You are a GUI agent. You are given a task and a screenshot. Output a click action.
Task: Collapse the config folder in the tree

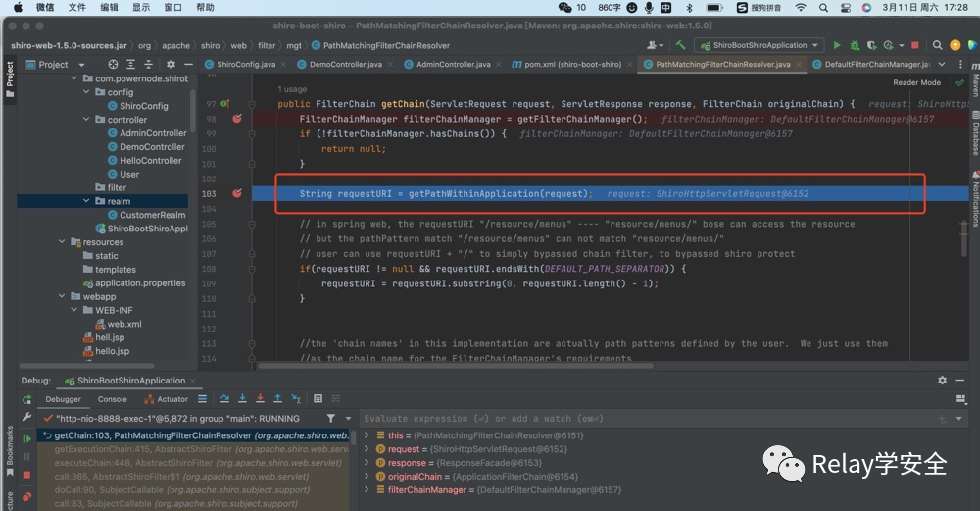[x=86, y=92]
